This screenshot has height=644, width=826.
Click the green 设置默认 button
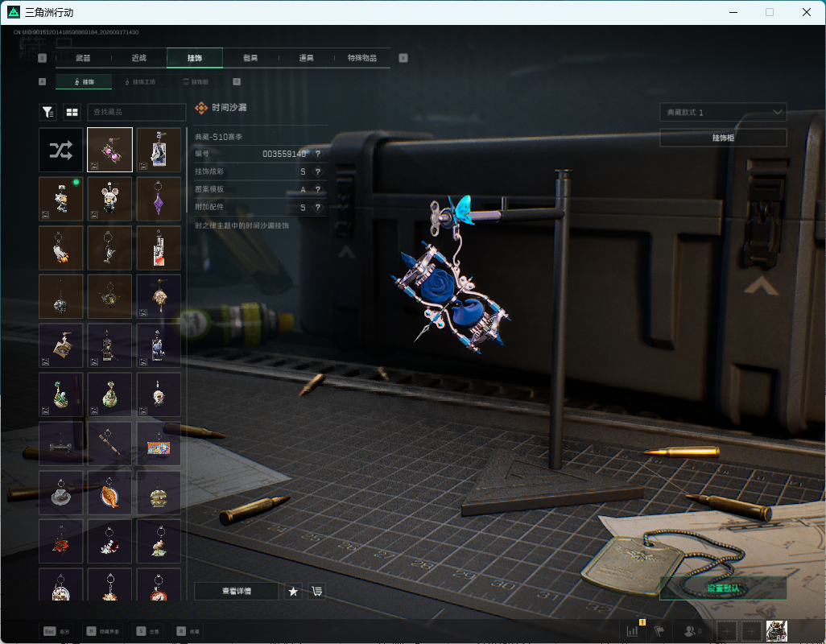[x=723, y=588]
